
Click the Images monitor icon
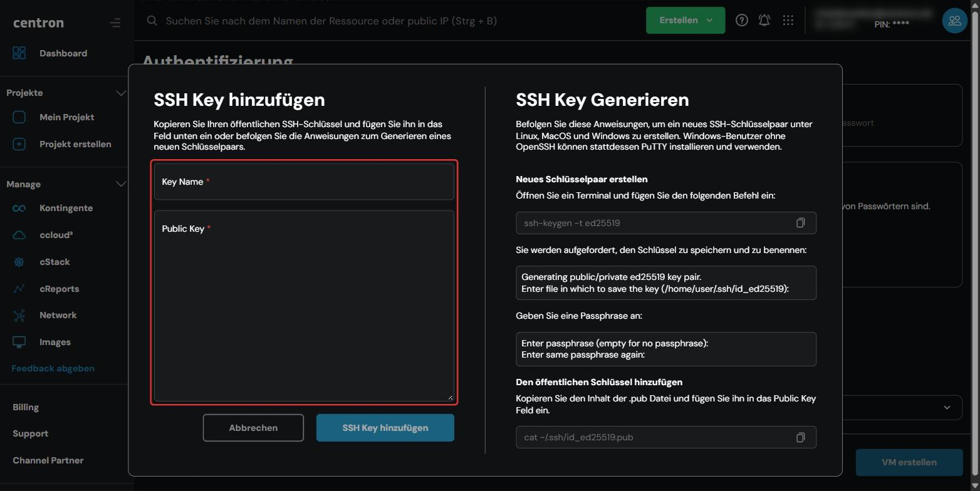tap(19, 342)
